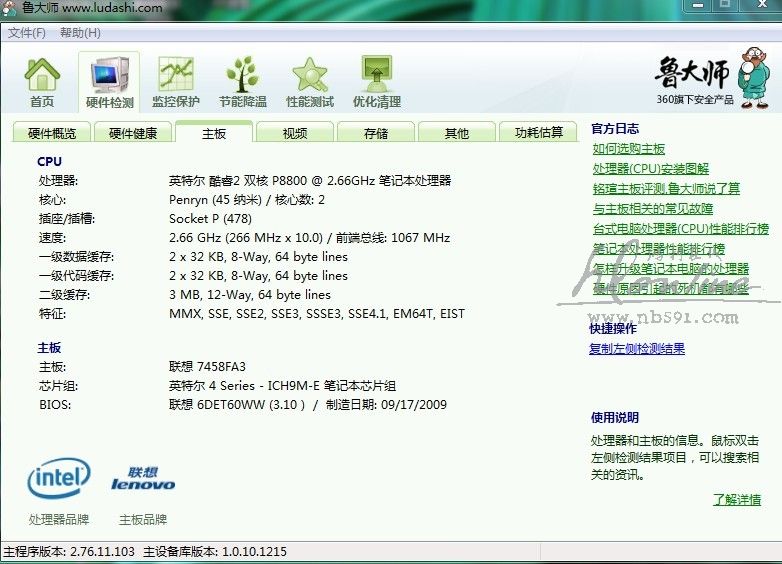Click the L2 cache value 3 MB, 12-Way
The height and width of the screenshot is (564, 782).
[x=250, y=295]
